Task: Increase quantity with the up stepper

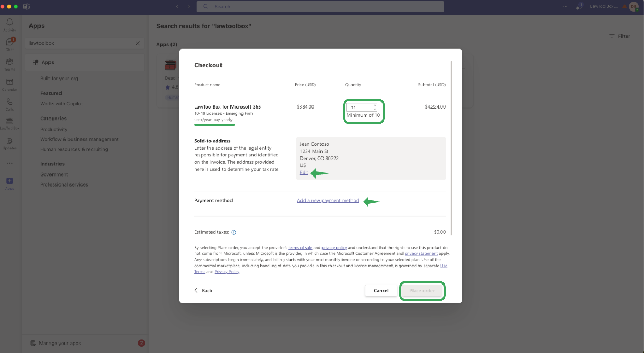Action: click(x=375, y=105)
